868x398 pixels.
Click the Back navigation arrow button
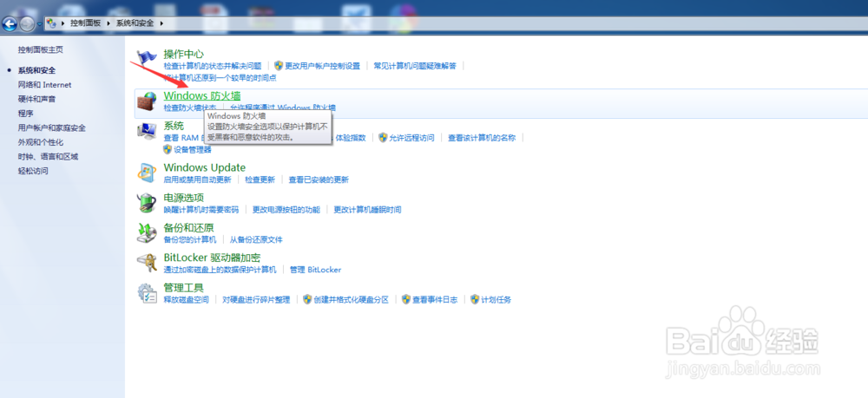[10, 23]
